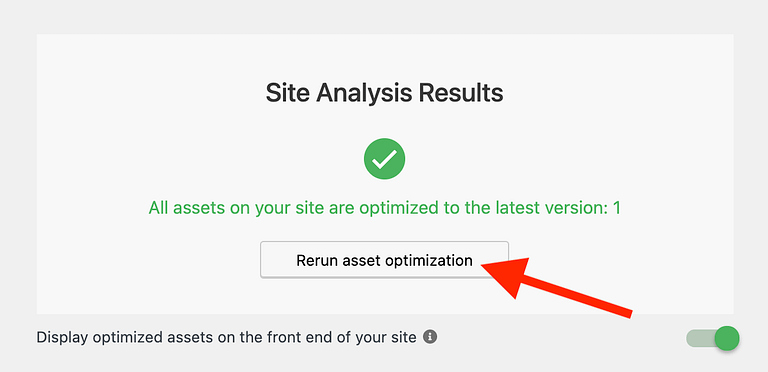Click the green checkmark success icon
Screen dimensions: 768x372
tap(384, 159)
